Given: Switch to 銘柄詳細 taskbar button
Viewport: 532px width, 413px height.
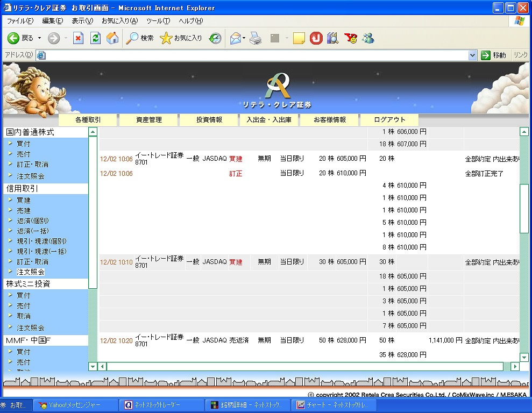Looking at the screenshot, I should 248,405.
